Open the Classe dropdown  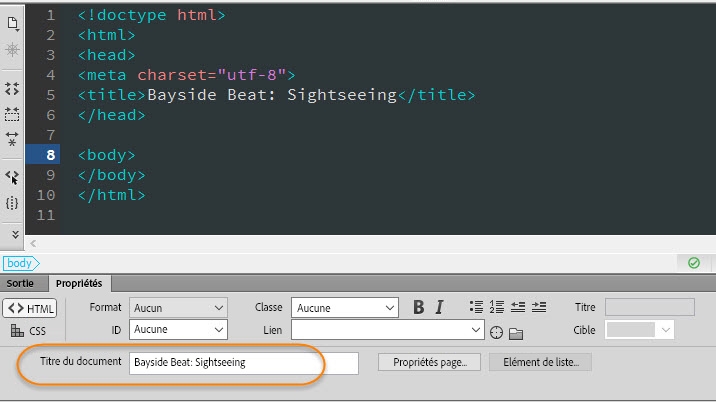[x=344, y=307]
